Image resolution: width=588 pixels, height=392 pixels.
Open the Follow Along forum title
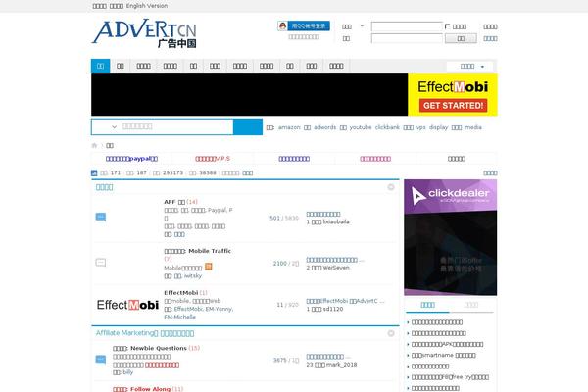coord(142,389)
